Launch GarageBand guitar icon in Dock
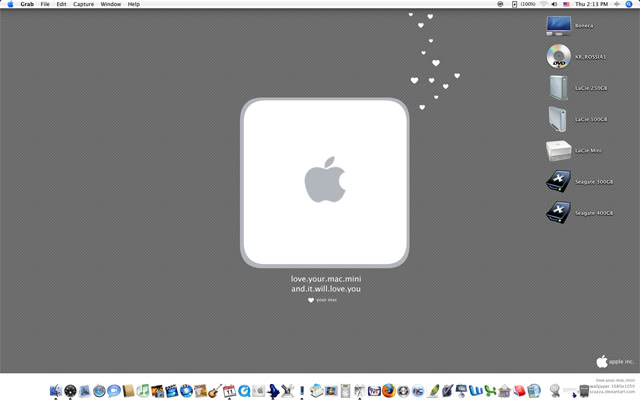 click(x=215, y=391)
